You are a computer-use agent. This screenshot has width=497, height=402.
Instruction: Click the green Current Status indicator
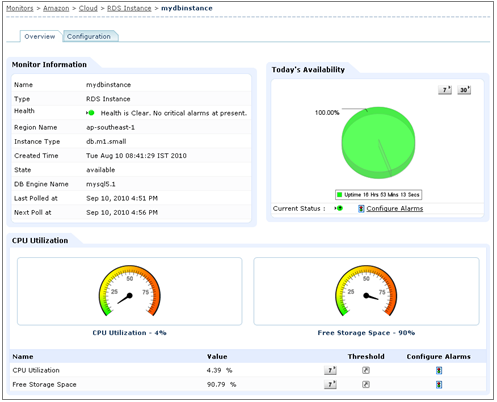(339, 208)
